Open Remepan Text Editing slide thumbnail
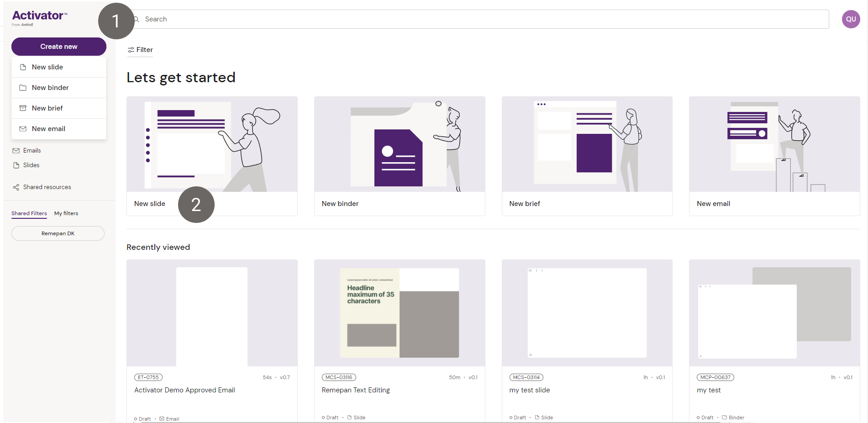The image size is (868, 423). 399,313
